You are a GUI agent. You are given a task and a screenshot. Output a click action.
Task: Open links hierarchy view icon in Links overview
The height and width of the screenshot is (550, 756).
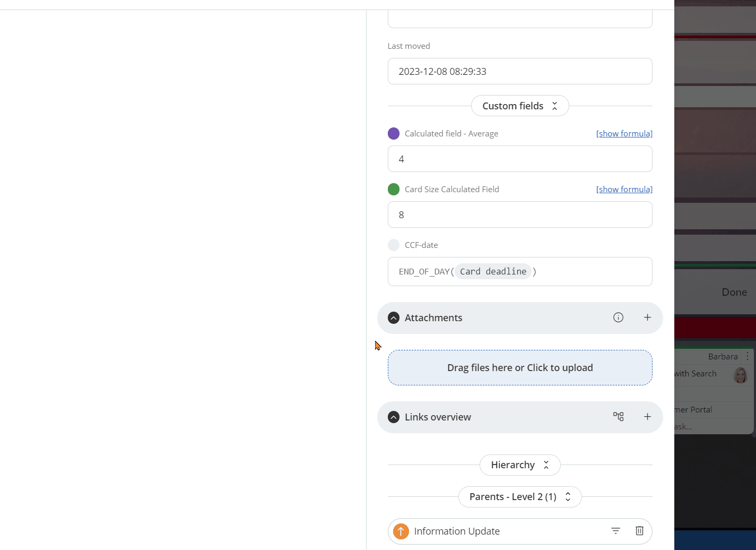(x=618, y=417)
